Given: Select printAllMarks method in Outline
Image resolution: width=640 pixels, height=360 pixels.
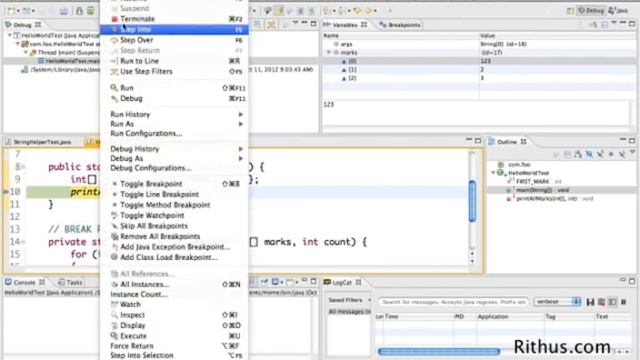Looking at the screenshot, I should (x=550, y=199).
